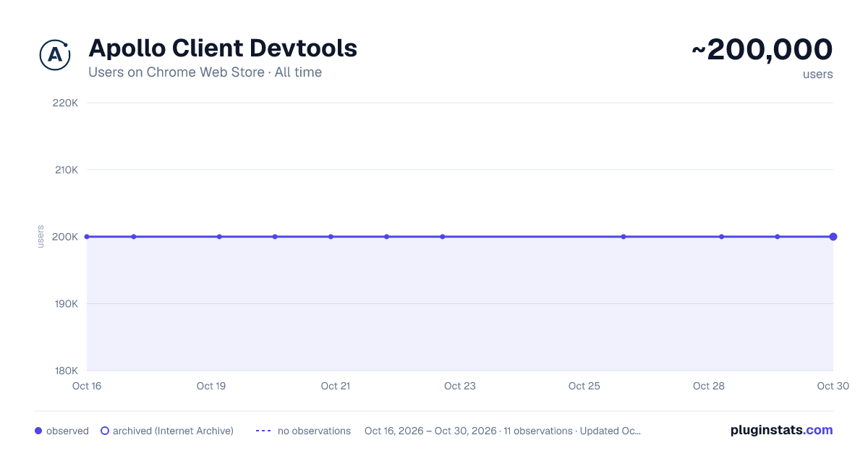Click the Oct 30 x-axis label

[833, 386]
